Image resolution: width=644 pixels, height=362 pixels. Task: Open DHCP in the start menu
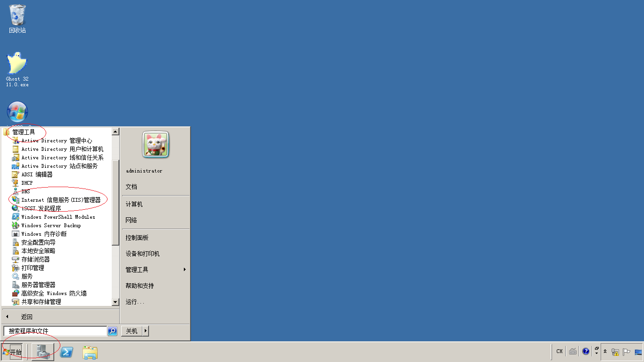tap(28, 183)
